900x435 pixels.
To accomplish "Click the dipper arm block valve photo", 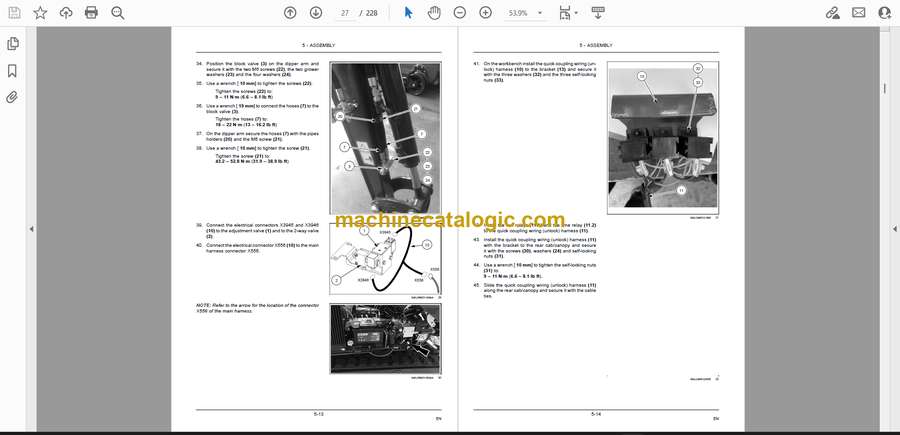I will click(386, 138).
